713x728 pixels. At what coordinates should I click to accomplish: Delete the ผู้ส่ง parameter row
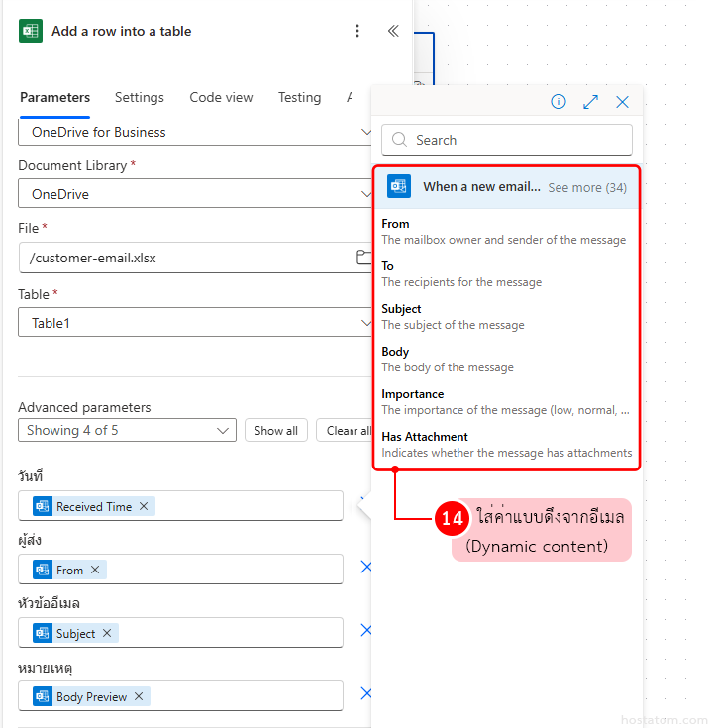(365, 568)
